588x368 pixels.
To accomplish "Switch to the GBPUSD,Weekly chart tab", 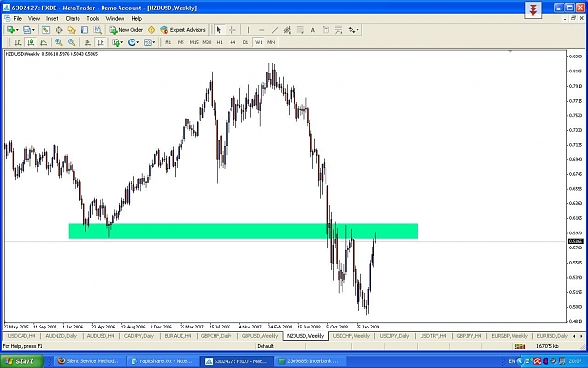I will pos(260,336).
